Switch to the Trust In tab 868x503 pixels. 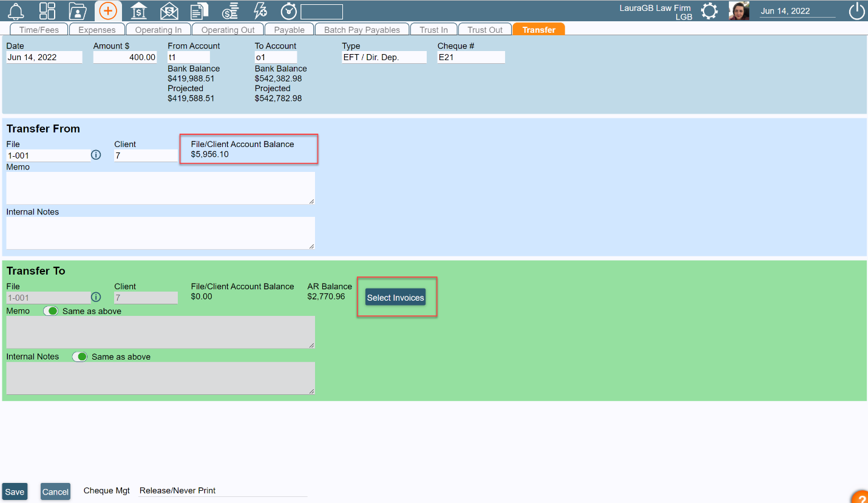click(433, 29)
